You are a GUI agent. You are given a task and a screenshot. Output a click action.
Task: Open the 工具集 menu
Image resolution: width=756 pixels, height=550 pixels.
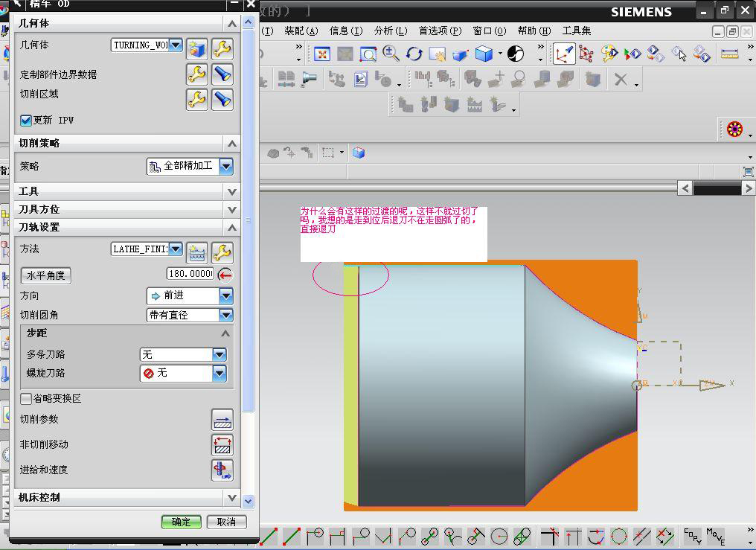(x=576, y=31)
